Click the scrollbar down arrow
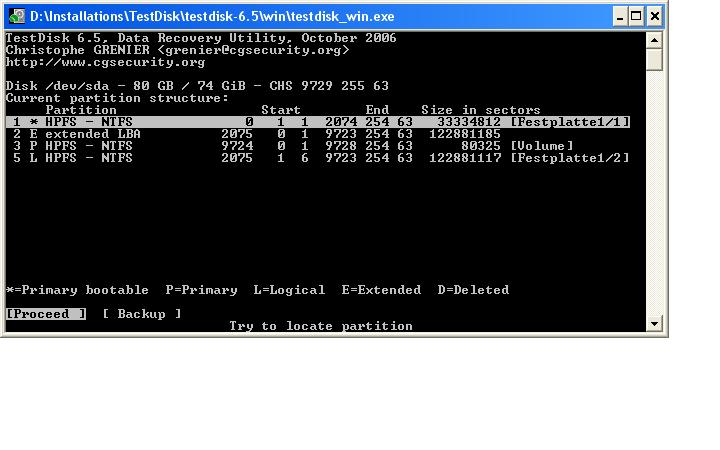The width and height of the screenshot is (720, 450). click(x=654, y=323)
